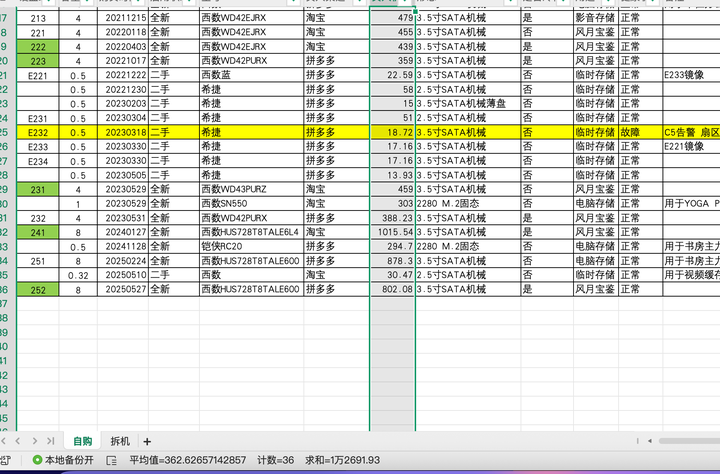Select the date cell 20241128
The height and width of the screenshot is (474, 720).
(x=123, y=247)
